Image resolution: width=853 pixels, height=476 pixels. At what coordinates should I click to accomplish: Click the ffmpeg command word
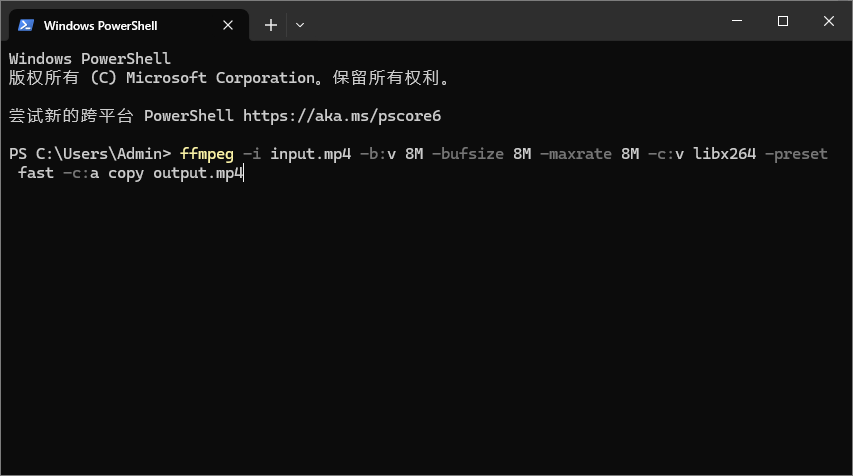pyautogui.click(x=207, y=154)
